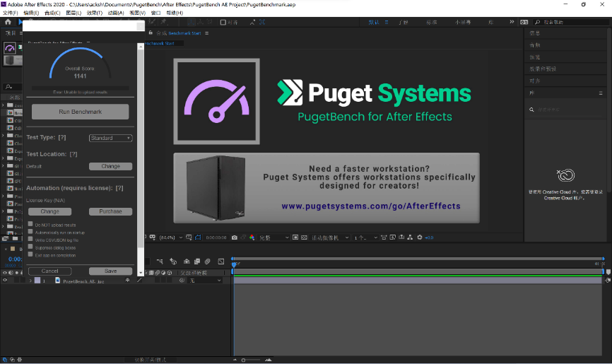Open the resolution 完整 dropdown
The height and width of the screenshot is (364, 612).
tap(273, 237)
